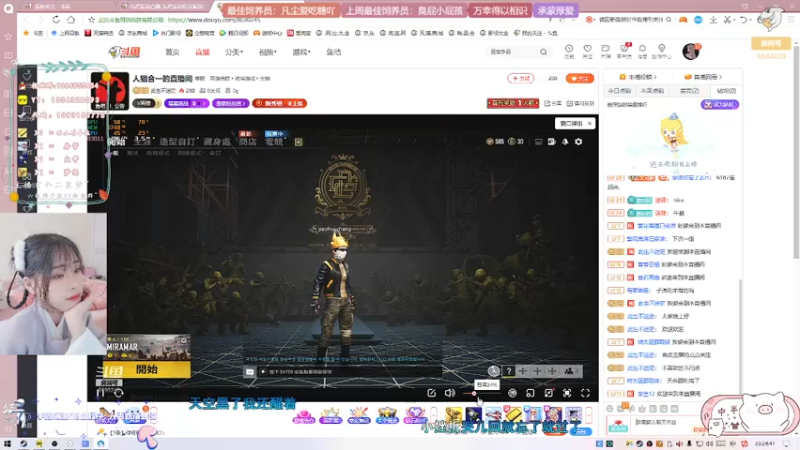Image resolution: width=800 pixels, height=450 pixels.
Task: Expand the 主播投稿 link arrow
Action: pyautogui.click(x=638, y=77)
